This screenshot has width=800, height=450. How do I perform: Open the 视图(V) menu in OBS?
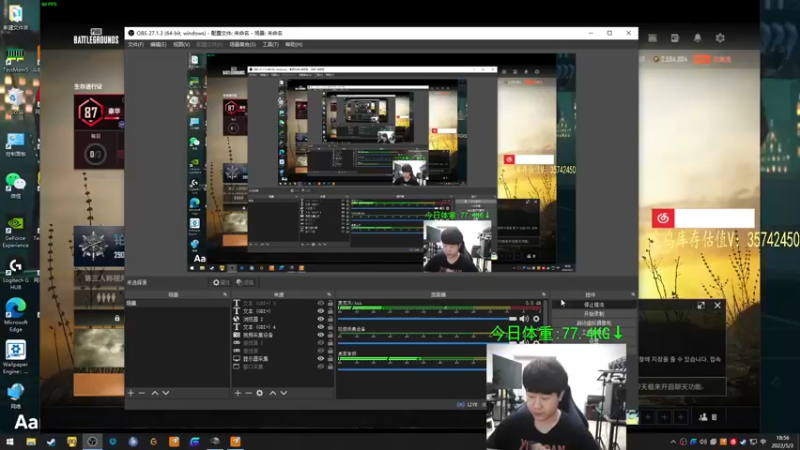(x=181, y=45)
